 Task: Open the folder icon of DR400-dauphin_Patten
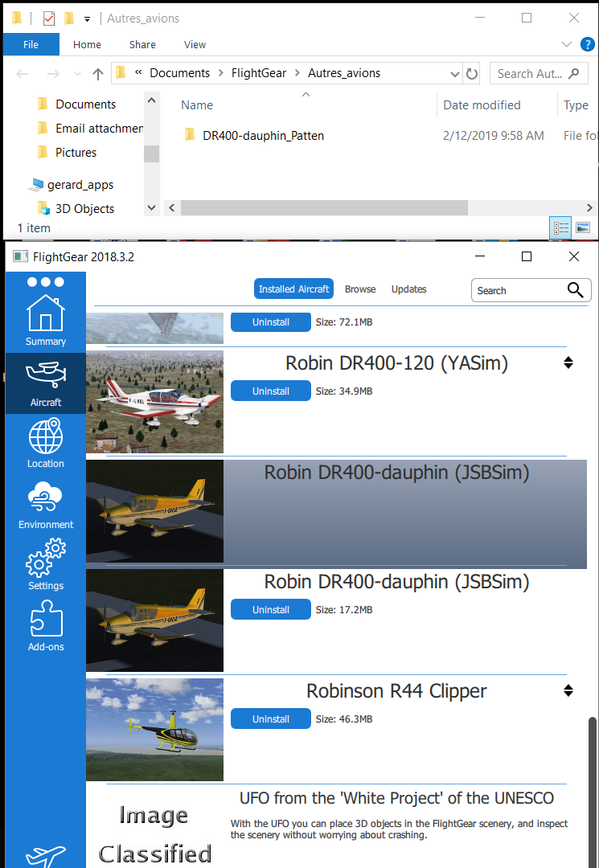(x=190, y=135)
